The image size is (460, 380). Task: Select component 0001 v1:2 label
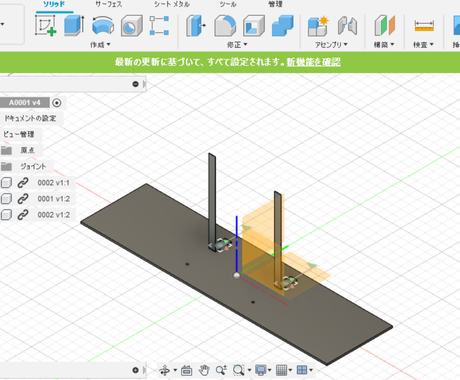point(54,199)
